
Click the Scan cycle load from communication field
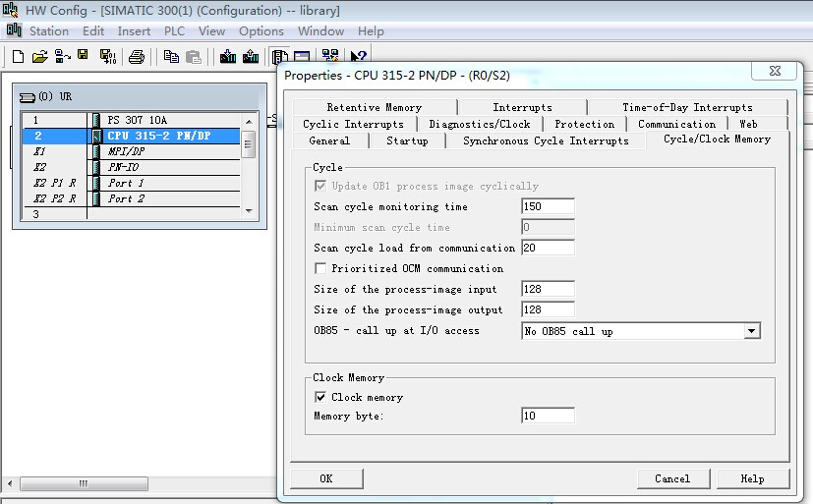[x=548, y=248]
